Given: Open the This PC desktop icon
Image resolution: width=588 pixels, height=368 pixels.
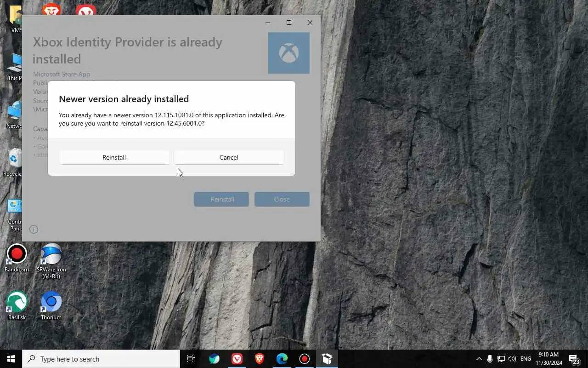Looking at the screenshot, I should [15, 67].
